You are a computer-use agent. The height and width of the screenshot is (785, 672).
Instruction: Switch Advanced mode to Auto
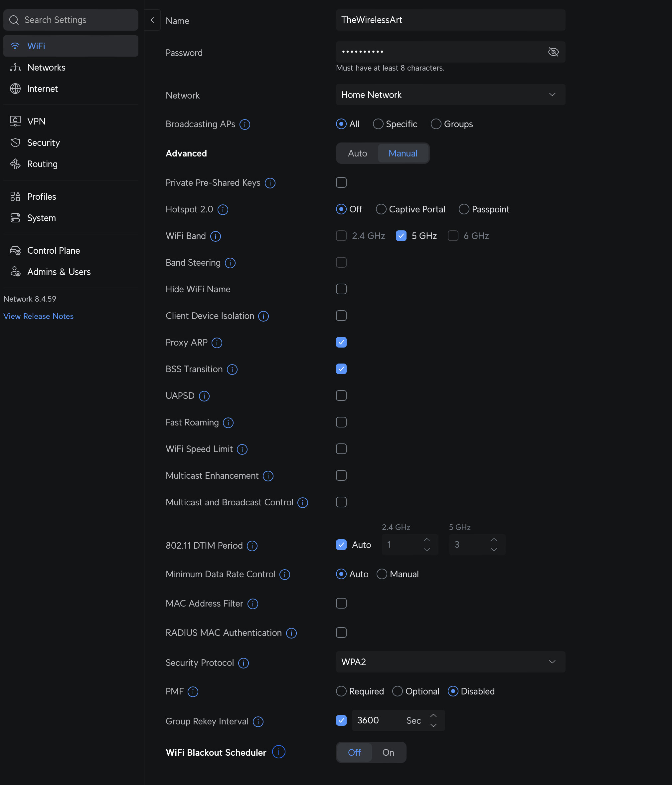pyautogui.click(x=357, y=153)
